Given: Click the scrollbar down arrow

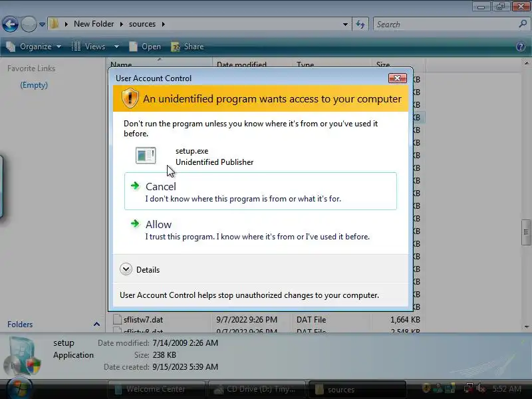Looking at the screenshot, I should click(x=526, y=327).
